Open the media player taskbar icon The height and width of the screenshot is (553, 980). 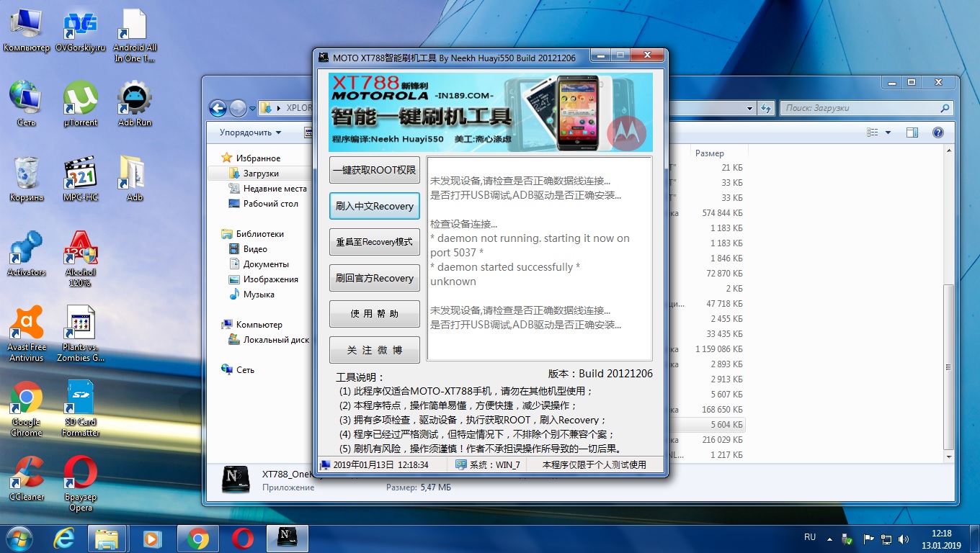pyautogui.click(x=152, y=538)
